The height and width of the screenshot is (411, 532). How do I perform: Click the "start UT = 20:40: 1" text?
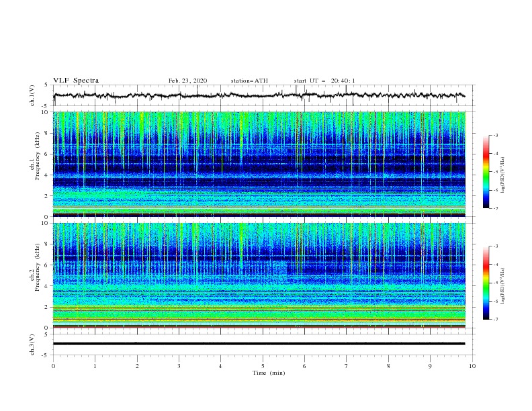pyautogui.click(x=324, y=81)
